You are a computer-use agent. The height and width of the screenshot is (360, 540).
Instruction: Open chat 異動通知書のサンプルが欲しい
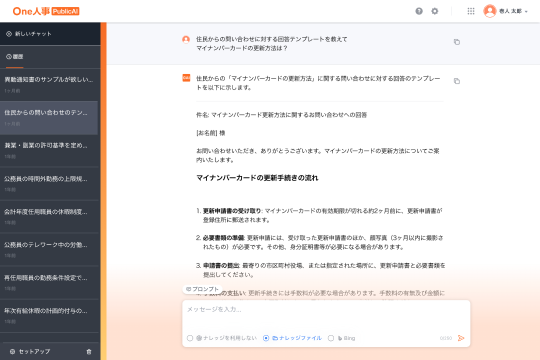(49, 84)
